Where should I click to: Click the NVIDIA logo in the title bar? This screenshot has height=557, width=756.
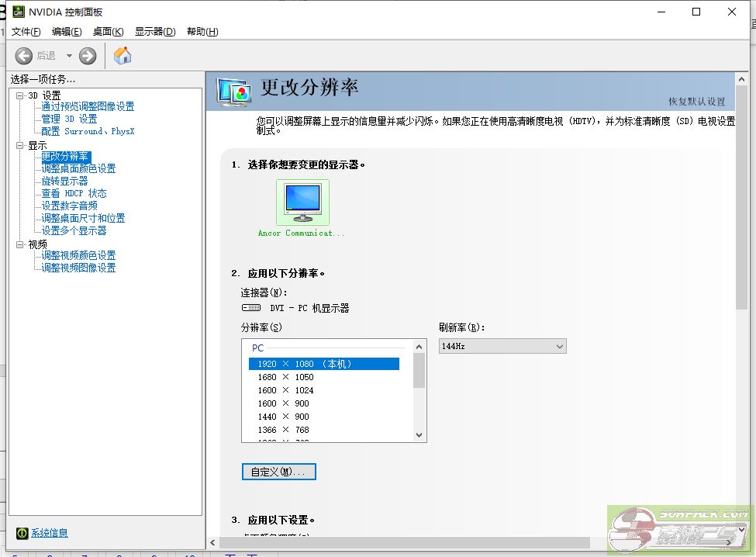19,12
